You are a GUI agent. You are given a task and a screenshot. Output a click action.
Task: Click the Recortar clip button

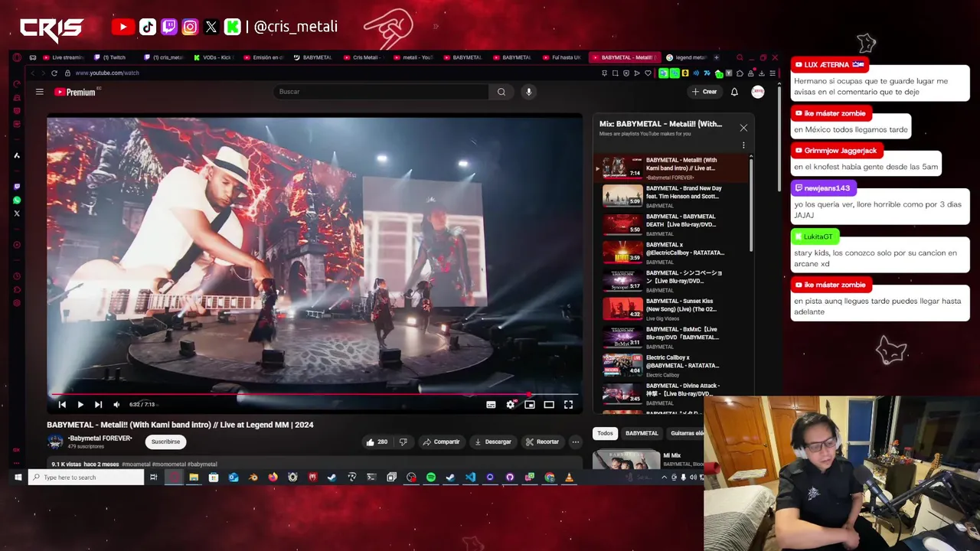click(x=542, y=442)
